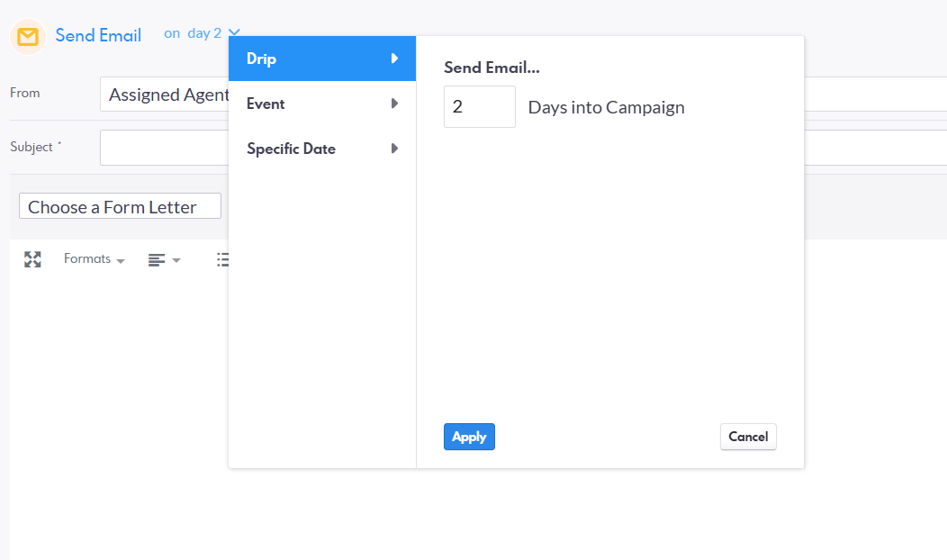Click the arrow beside Event

pyautogui.click(x=394, y=104)
